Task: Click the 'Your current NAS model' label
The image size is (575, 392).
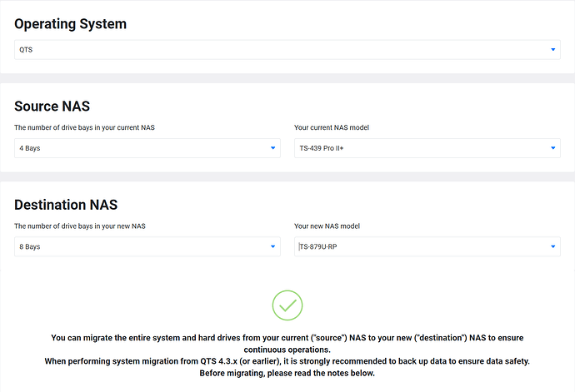Action: click(x=332, y=127)
